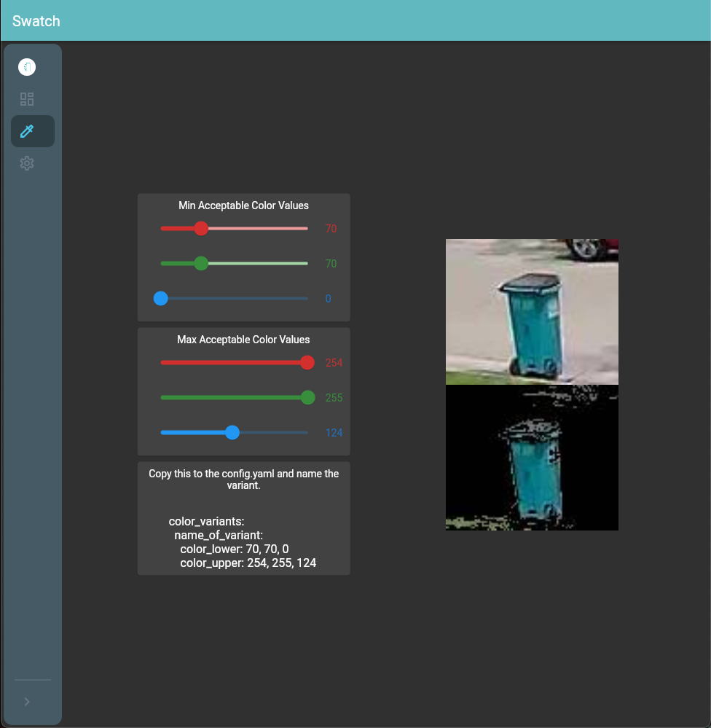
Task: Click the min blue slider handle
Action: click(161, 299)
